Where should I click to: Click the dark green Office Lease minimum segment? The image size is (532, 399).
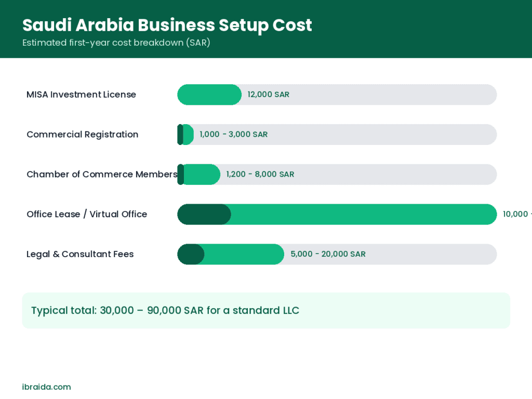(x=204, y=215)
